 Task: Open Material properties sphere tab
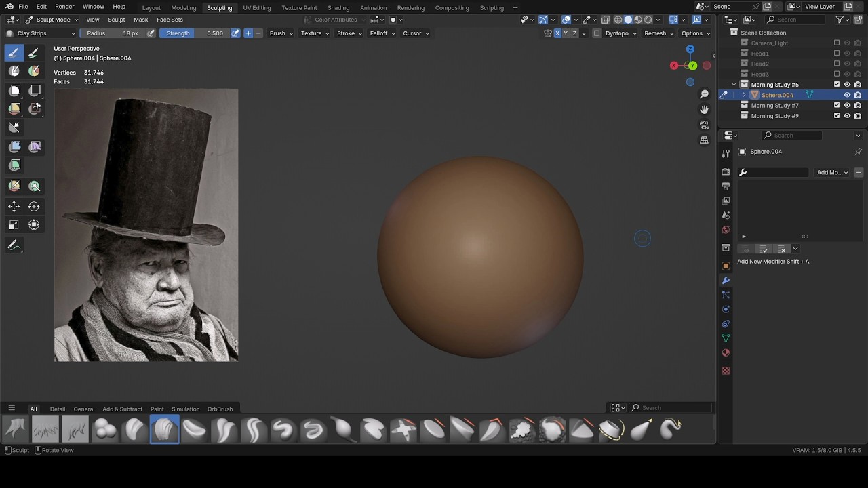point(726,352)
